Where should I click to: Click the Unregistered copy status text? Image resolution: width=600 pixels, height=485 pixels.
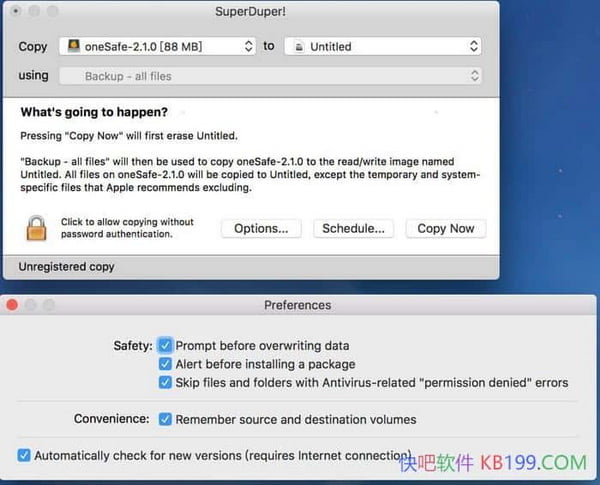point(67,267)
